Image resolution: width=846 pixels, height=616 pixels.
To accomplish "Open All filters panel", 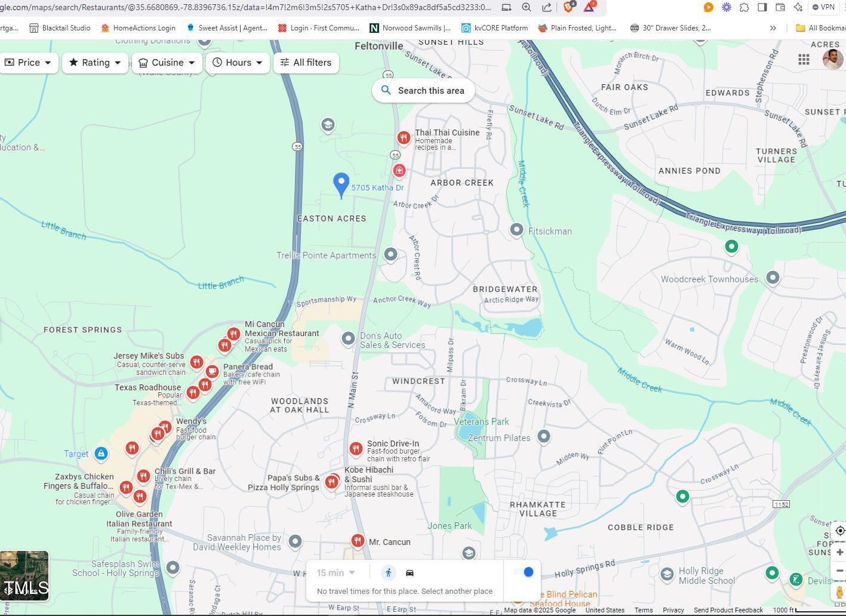I will 306,63.
